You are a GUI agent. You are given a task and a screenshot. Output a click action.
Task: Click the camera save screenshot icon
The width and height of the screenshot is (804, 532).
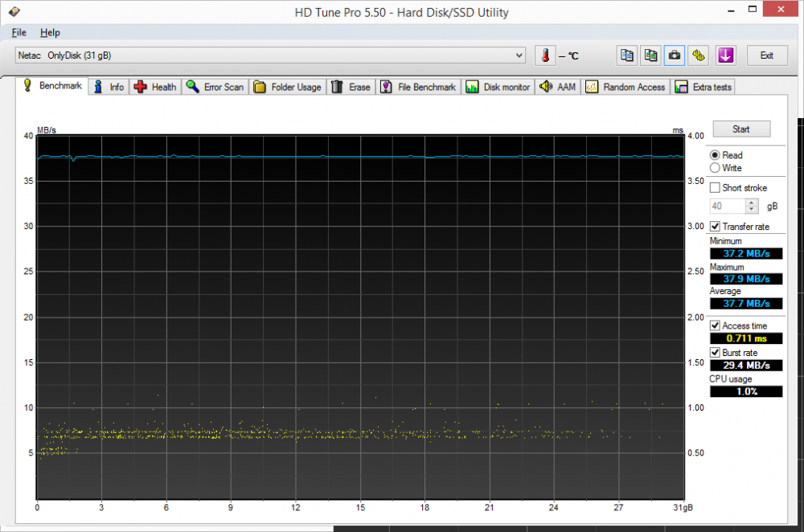675,55
